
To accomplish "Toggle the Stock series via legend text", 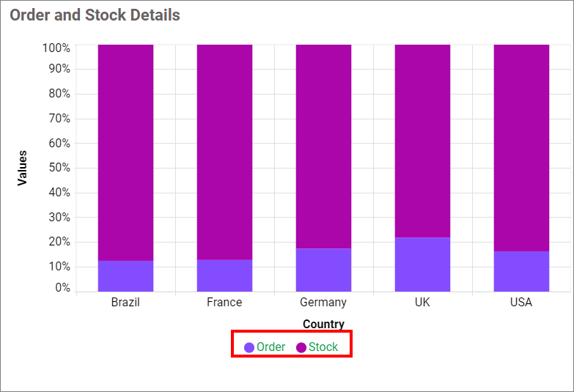I will tap(323, 347).
